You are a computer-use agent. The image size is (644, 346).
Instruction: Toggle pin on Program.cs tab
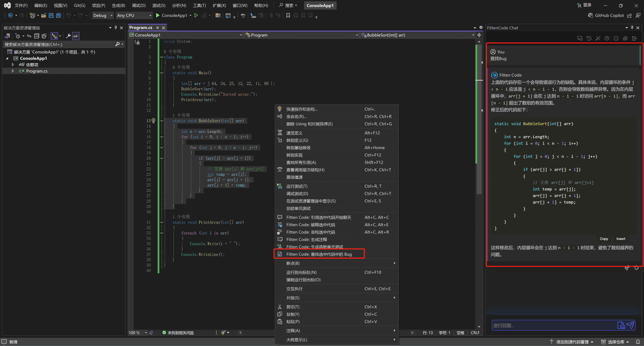tap(157, 28)
